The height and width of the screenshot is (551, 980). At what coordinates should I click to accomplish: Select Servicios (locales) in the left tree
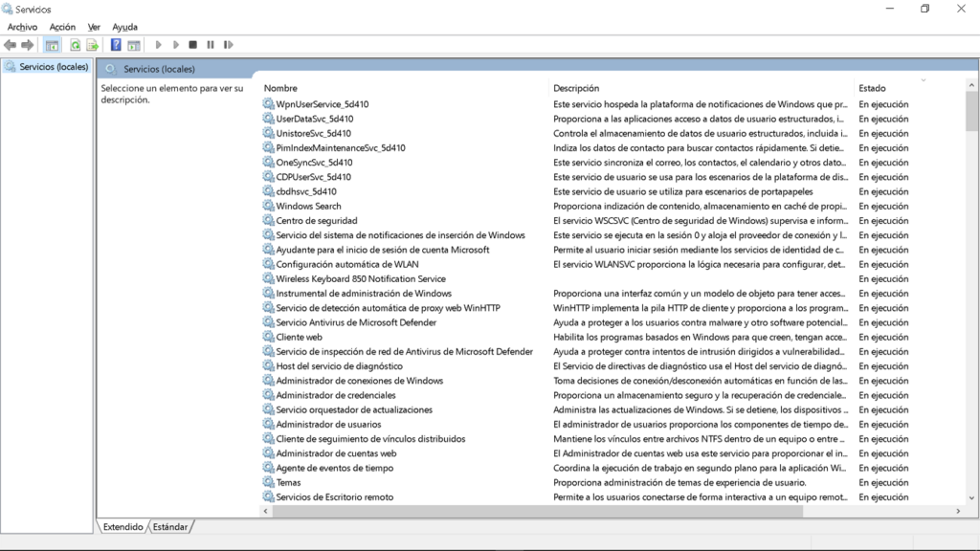point(54,67)
